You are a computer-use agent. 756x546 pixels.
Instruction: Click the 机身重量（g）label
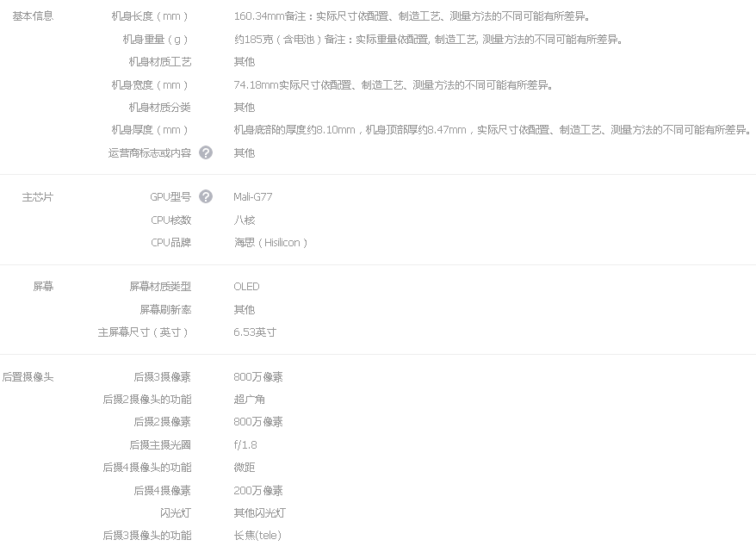click(153, 39)
